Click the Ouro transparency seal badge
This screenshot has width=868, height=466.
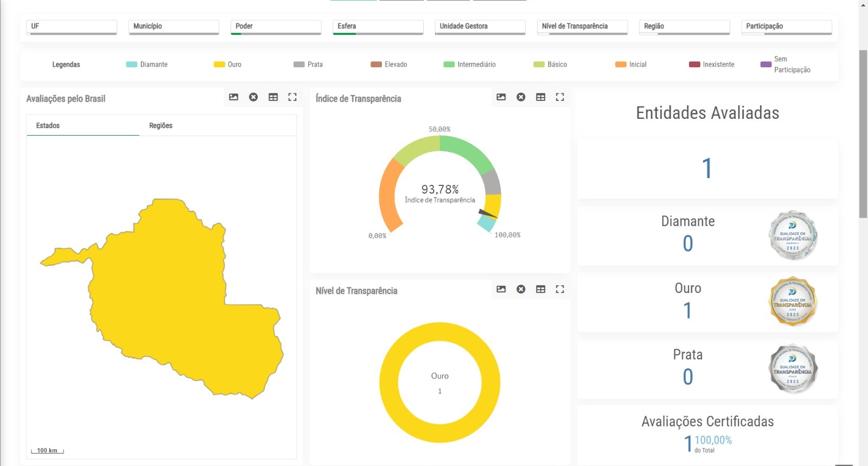point(793,302)
